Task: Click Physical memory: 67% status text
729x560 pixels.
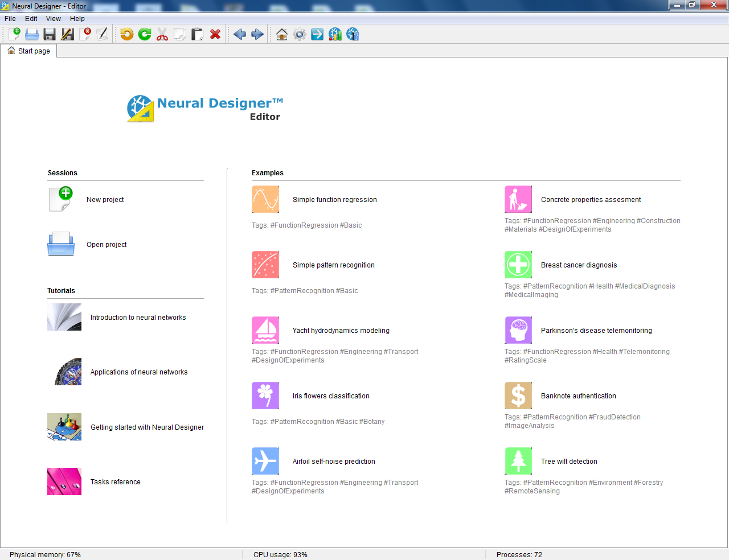Action: pos(45,555)
